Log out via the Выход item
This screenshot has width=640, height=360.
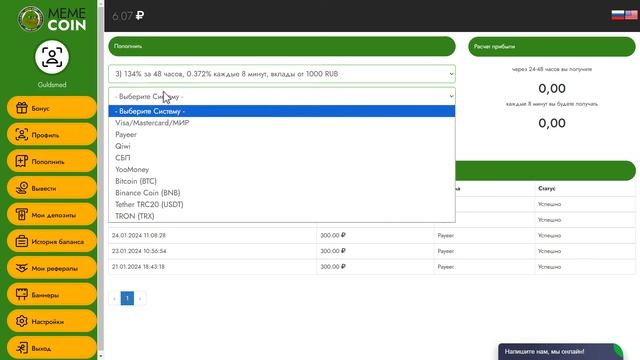point(52,348)
